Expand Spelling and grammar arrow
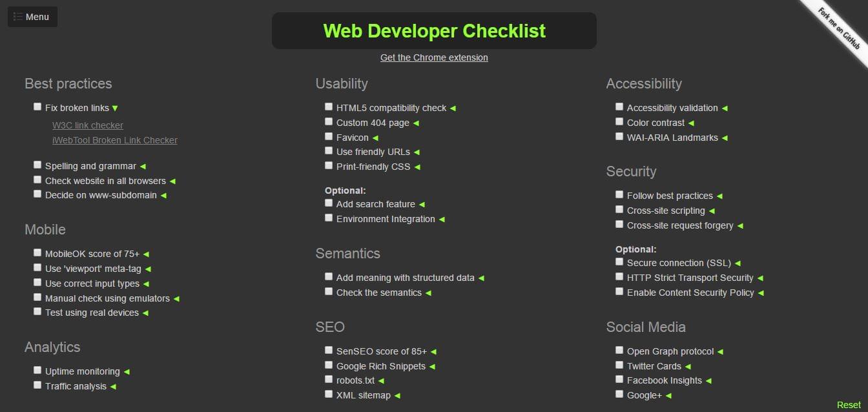Screen dimensions: 868x412 point(143,167)
